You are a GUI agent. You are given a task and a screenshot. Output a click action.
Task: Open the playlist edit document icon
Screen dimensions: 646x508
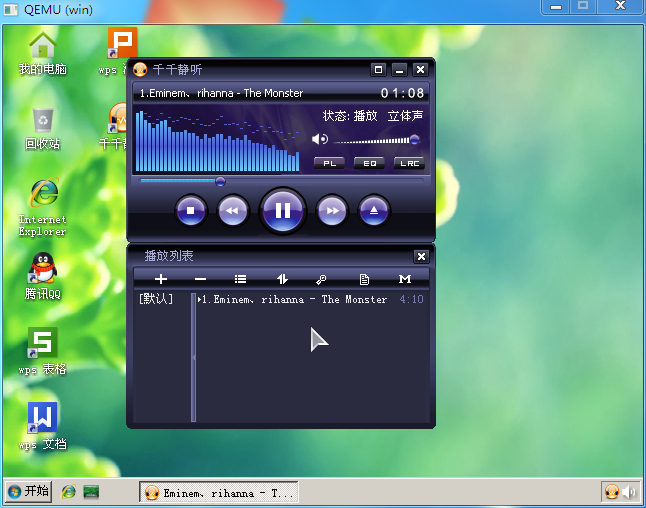364,279
